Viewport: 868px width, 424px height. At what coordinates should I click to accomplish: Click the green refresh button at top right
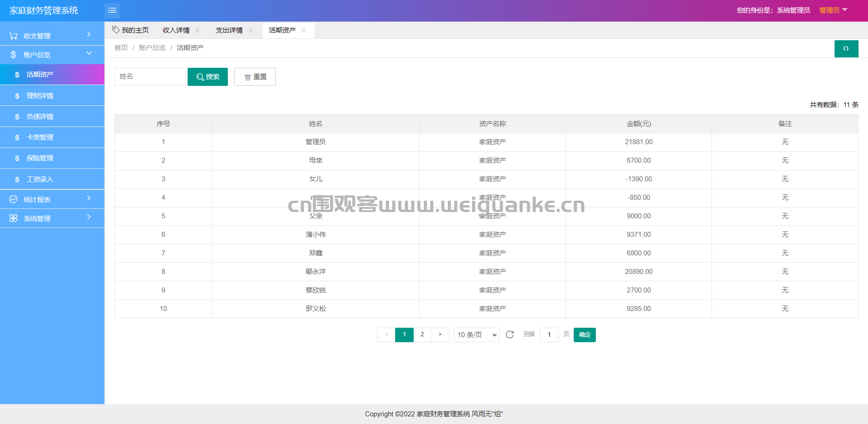(x=846, y=48)
